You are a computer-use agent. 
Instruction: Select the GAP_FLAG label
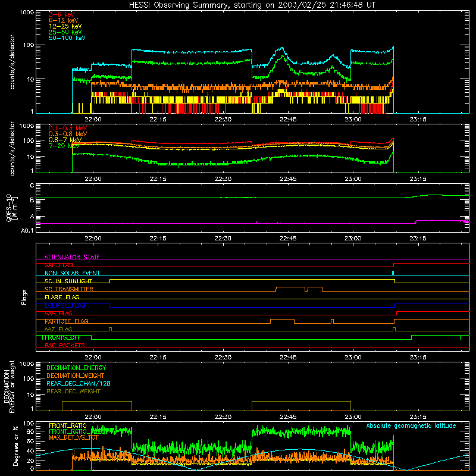point(58,265)
